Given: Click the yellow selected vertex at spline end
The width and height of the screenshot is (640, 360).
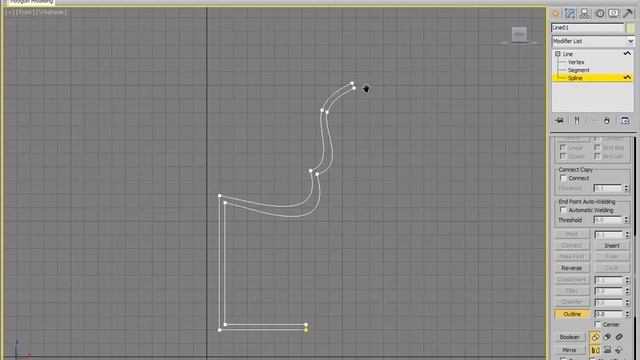Looking at the screenshot, I should 306,330.
